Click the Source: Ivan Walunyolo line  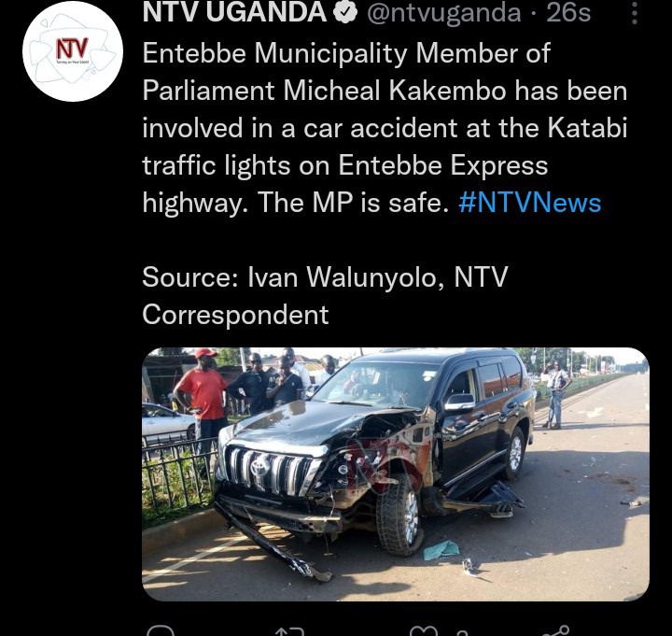click(325, 295)
